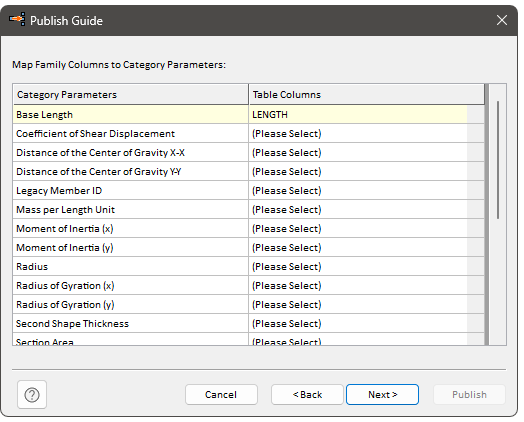Open Please Select for Distance of Center of Gravity Y-Y

[x=366, y=172]
